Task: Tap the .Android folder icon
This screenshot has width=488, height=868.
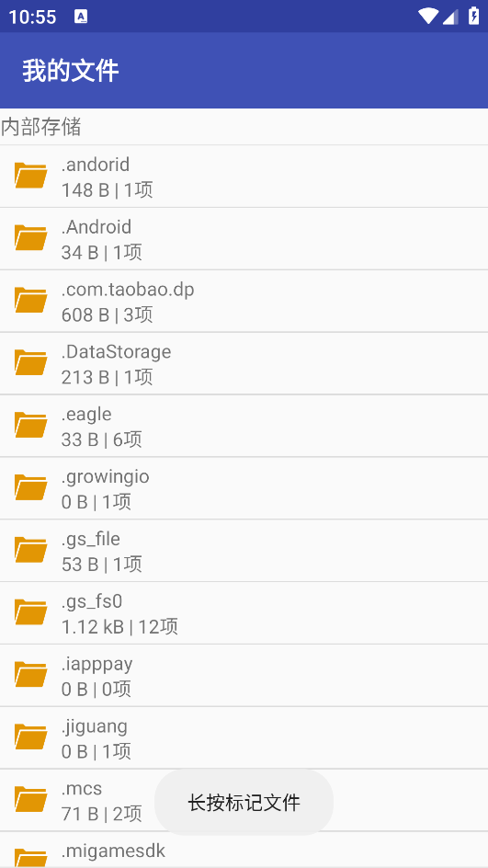Action: pyautogui.click(x=30, y=238)
